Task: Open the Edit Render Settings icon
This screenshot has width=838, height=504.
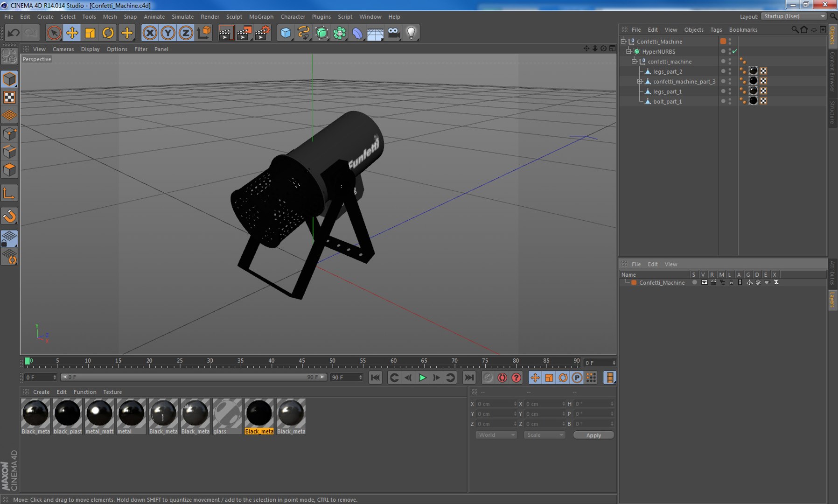Action: tap(263, 33)
